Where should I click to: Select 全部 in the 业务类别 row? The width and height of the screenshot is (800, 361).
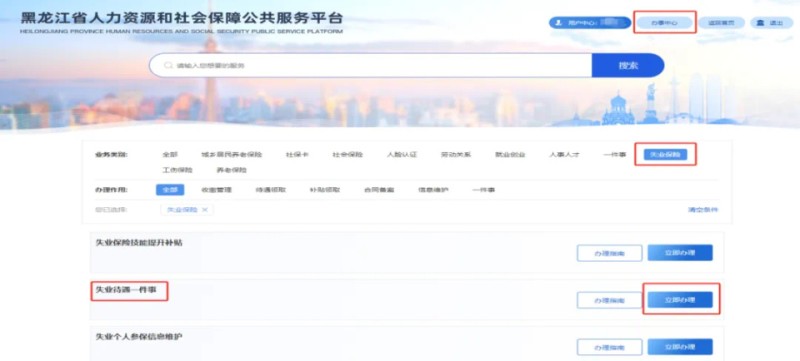point(170,154)
